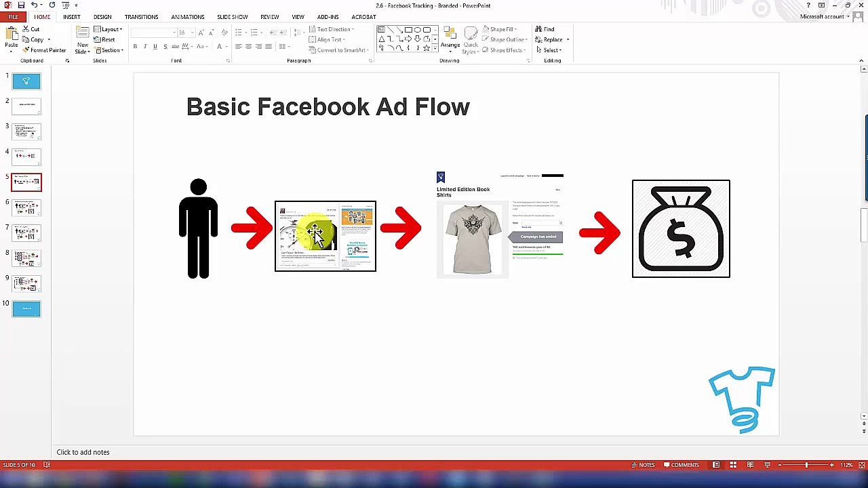This screenshot has width=868, height=488.
Task: Toggle Strikethrough formatting
Action: coord(175,47)
